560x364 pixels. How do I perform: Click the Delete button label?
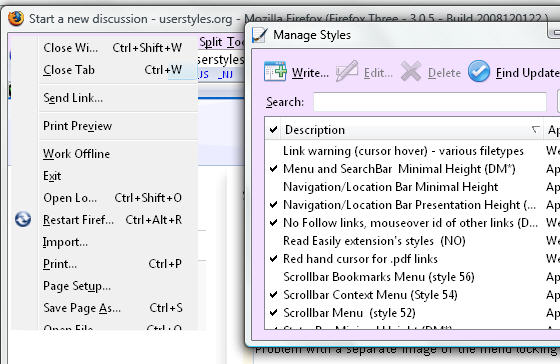tap(444, 73)
